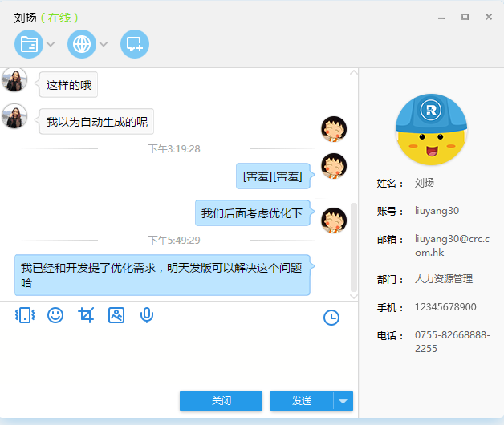Start a new group chat icon

tap(134, 44)
